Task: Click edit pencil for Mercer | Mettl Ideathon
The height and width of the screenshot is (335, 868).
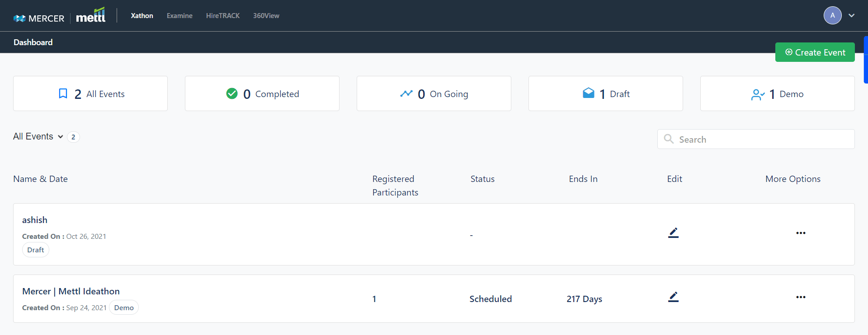Action: tap(673, 297)
